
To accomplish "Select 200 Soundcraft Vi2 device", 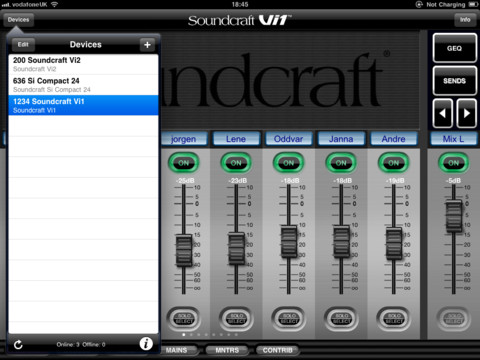I will 83,64.
